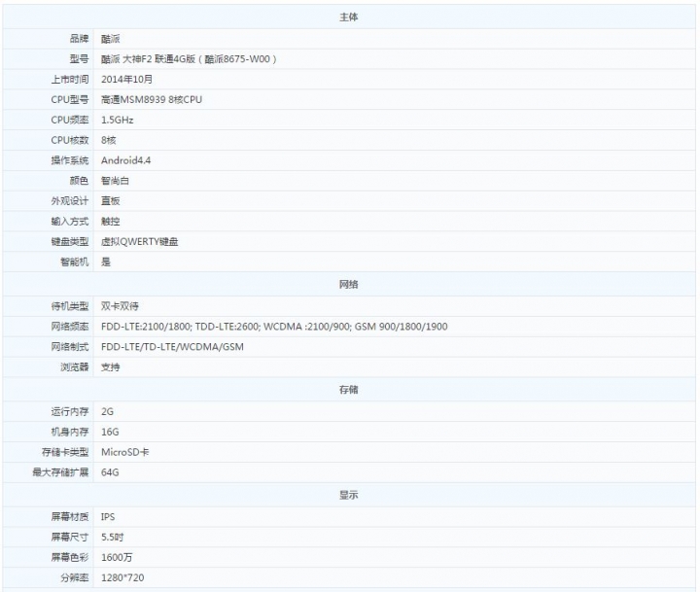Click the 操作系统 label
This screenshot has width=700, height=592.
(70, 160)
